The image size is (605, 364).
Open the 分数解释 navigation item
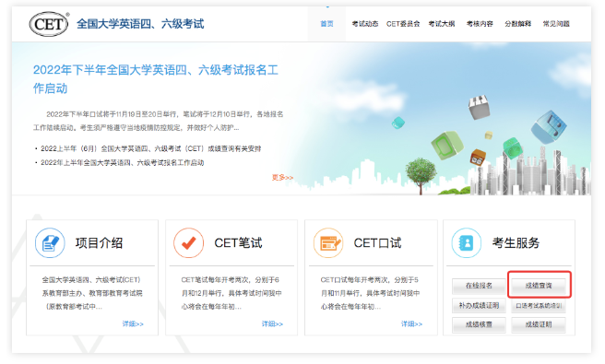[517, 24]
